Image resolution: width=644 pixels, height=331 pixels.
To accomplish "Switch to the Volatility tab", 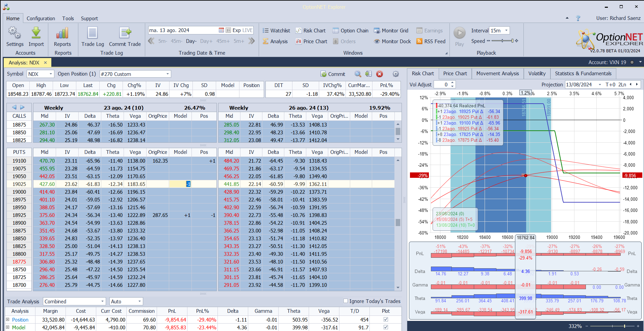I will pos(537,74).
